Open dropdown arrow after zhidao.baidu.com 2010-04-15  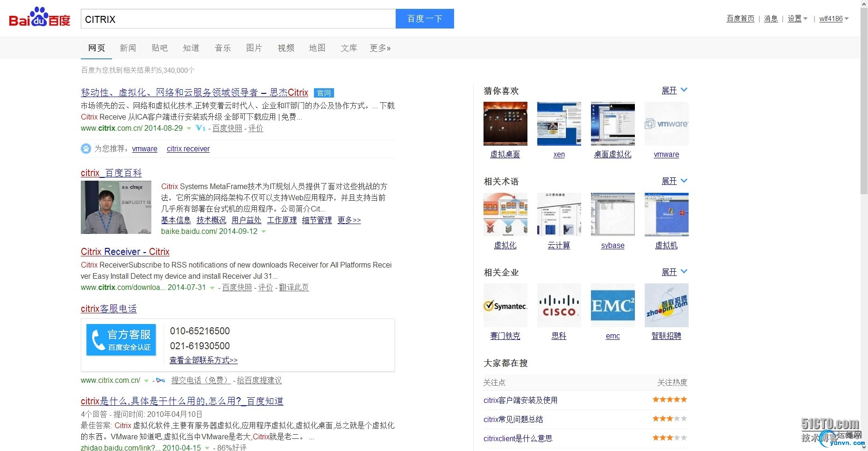207,448
